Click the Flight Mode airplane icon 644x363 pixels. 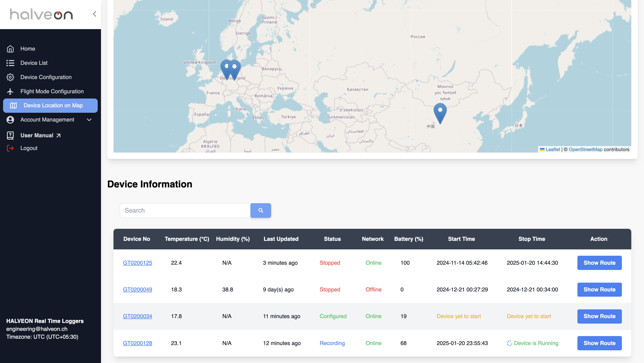coord(10,92)
